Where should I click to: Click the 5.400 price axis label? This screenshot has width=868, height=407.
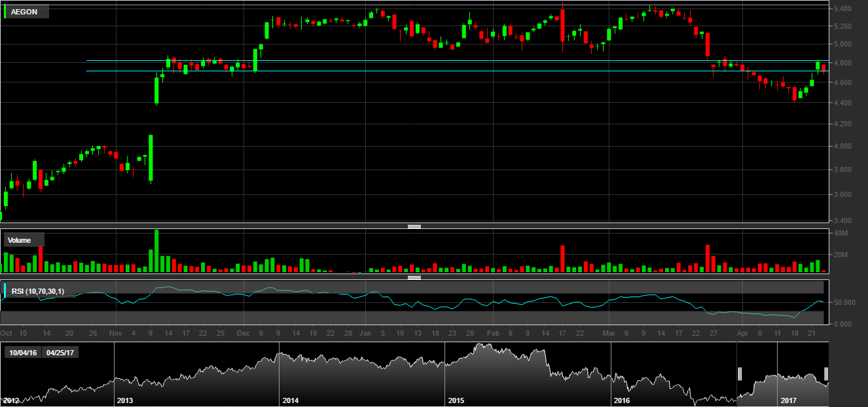842,9
